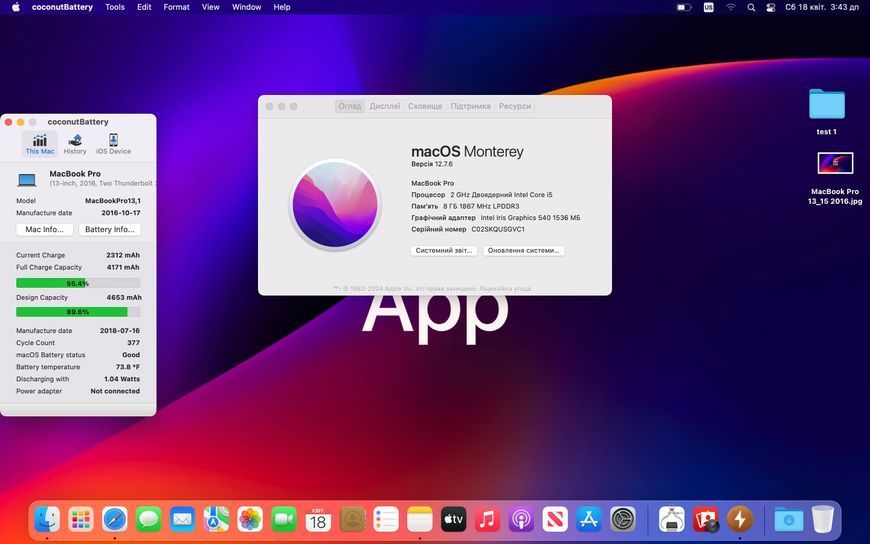The height and width of the screenshot is (544, 870).
Task: Open the Format menu
Action: point(176,7)
